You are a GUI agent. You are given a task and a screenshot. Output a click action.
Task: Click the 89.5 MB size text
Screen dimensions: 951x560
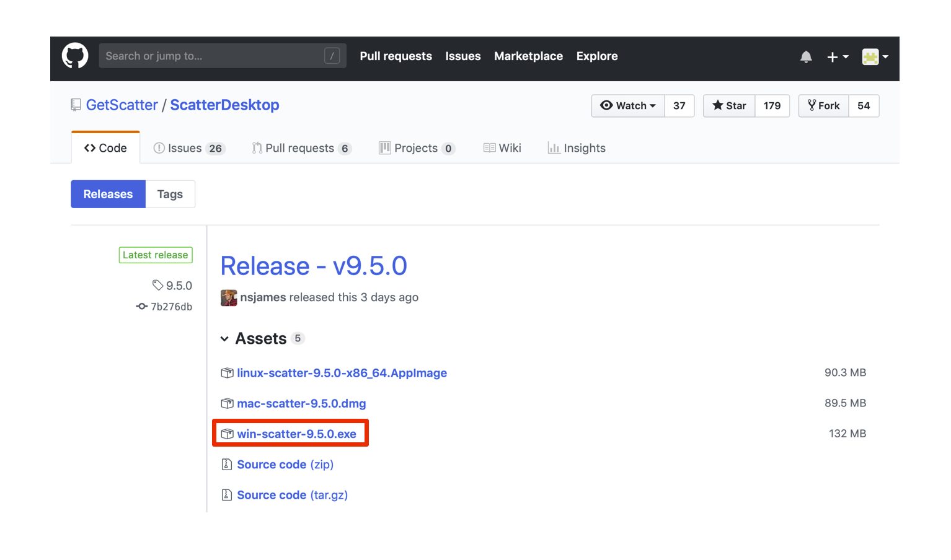click(x=845, y=403)
